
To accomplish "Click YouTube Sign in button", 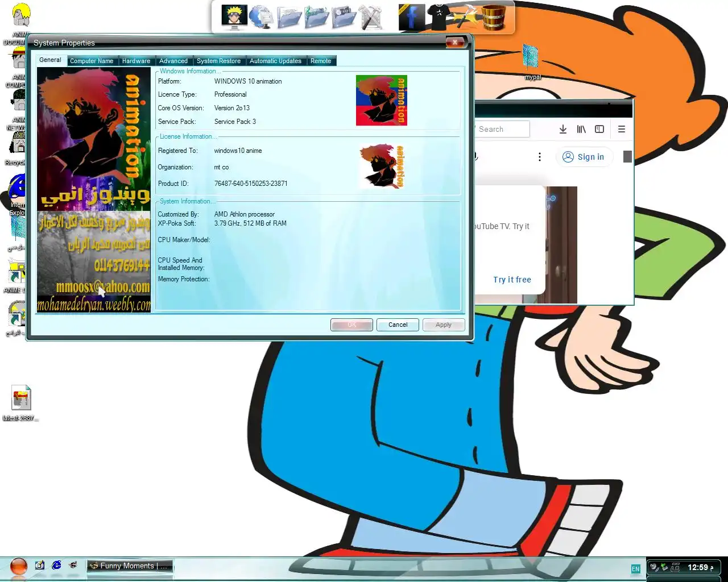I will click(x=584, y=157).
